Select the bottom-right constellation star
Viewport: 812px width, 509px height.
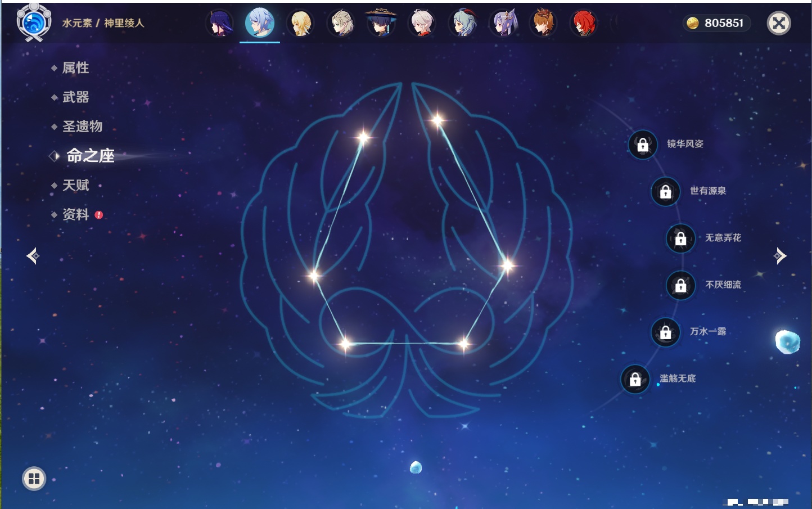(464, 343)
